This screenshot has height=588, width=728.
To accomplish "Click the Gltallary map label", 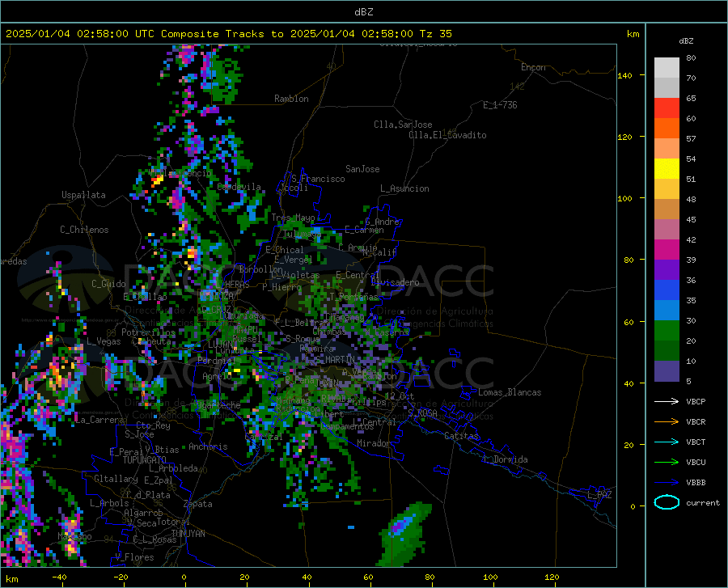I will [116, 479].
